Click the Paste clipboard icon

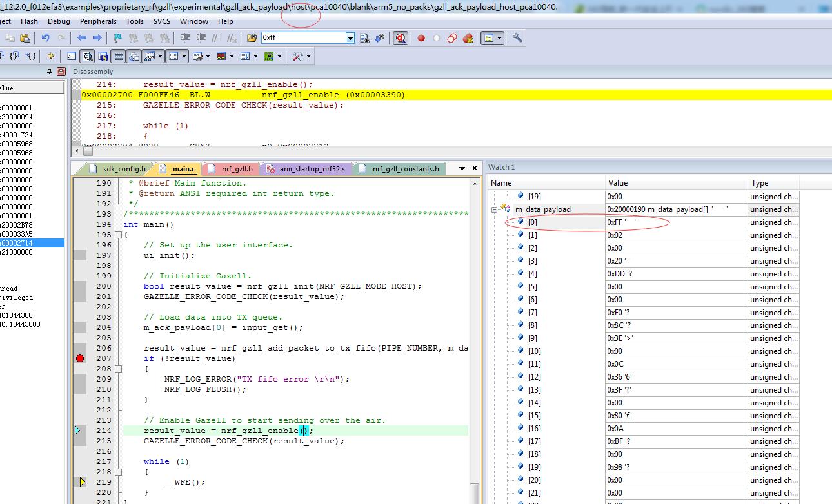tap(25, 38)
